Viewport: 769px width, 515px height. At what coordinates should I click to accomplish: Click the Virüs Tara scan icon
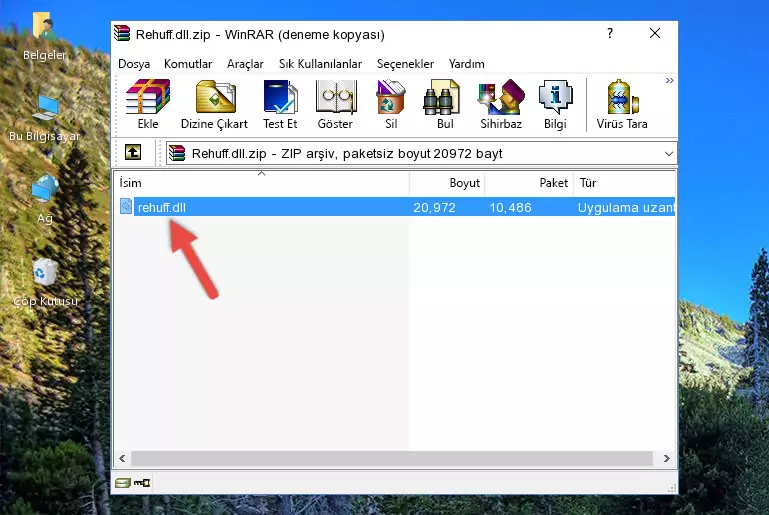pos(622,104)
